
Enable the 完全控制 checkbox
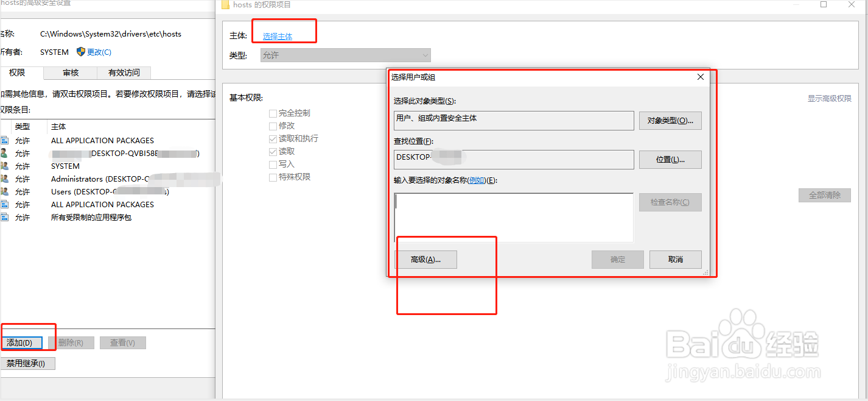click(271, 113)
